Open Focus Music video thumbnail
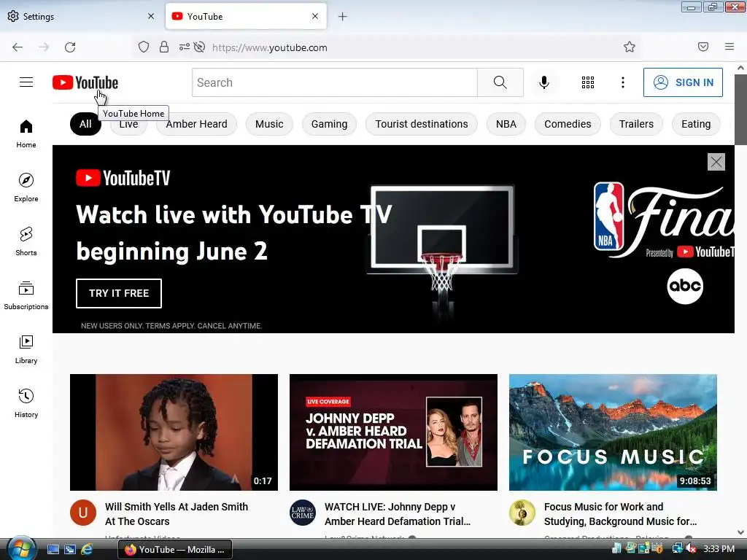The width and height of the screenshot is (747, 560). (x=613, y=432)
